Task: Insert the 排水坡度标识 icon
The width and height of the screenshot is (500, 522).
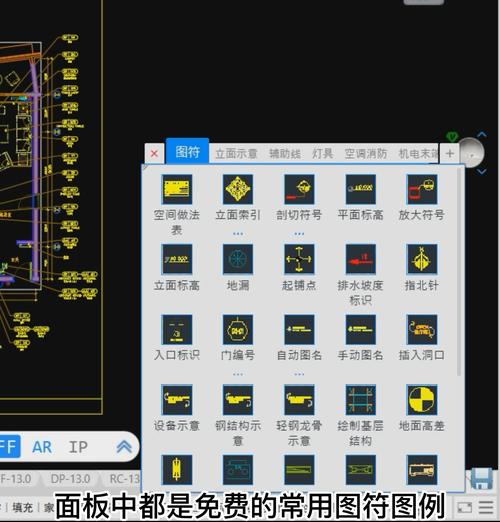Action: (x=360, y=259)
